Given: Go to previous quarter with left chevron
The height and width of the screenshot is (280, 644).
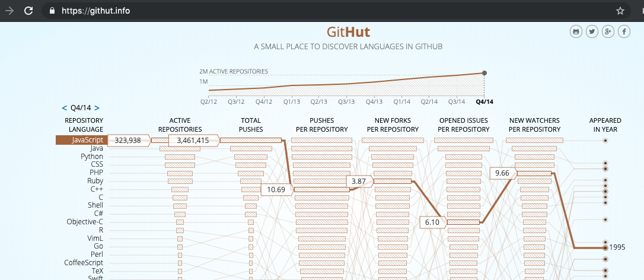Looking at the screenshot, I should click(65, 108).
